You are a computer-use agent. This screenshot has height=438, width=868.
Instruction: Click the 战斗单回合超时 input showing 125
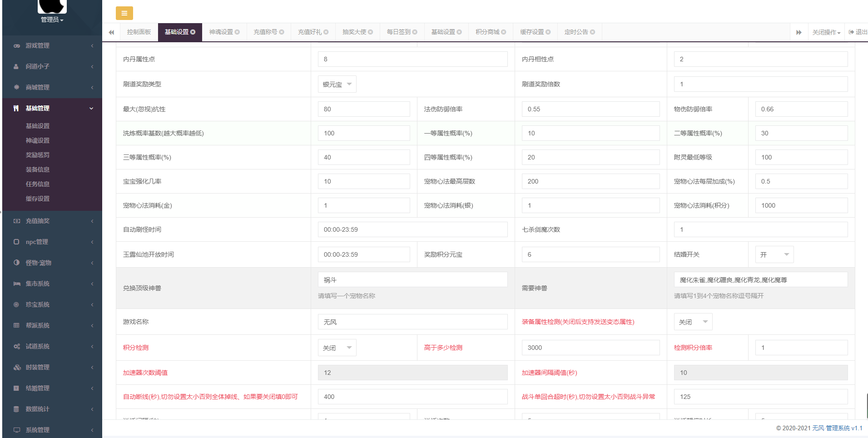761,397
